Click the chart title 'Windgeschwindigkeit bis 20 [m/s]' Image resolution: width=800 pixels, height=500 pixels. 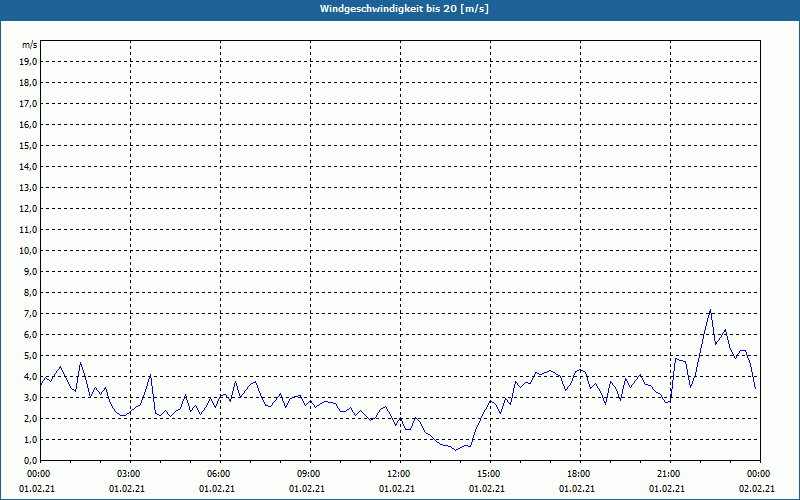coord(404,9)
